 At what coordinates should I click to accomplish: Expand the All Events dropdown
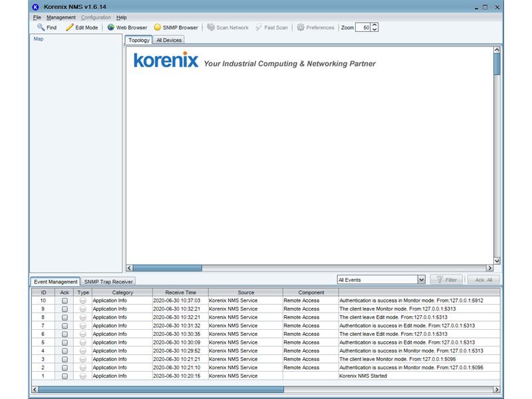point(422,279)
